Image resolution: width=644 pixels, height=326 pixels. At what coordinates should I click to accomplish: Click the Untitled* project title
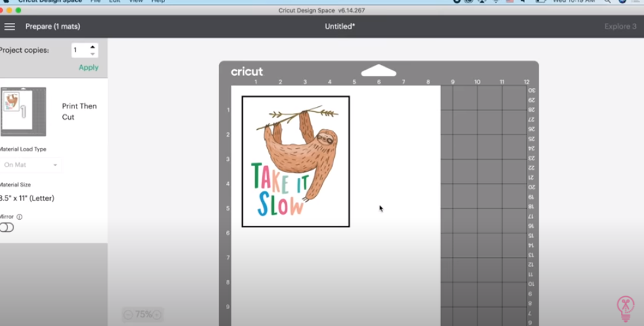[x=340, y=26]
